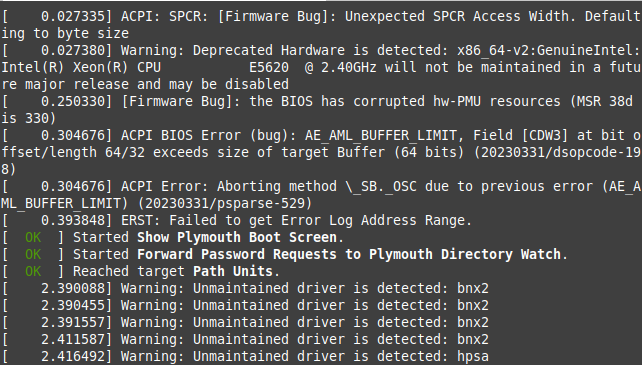
Task: Click the "Path Units" bold text
Action: (233, 272)
